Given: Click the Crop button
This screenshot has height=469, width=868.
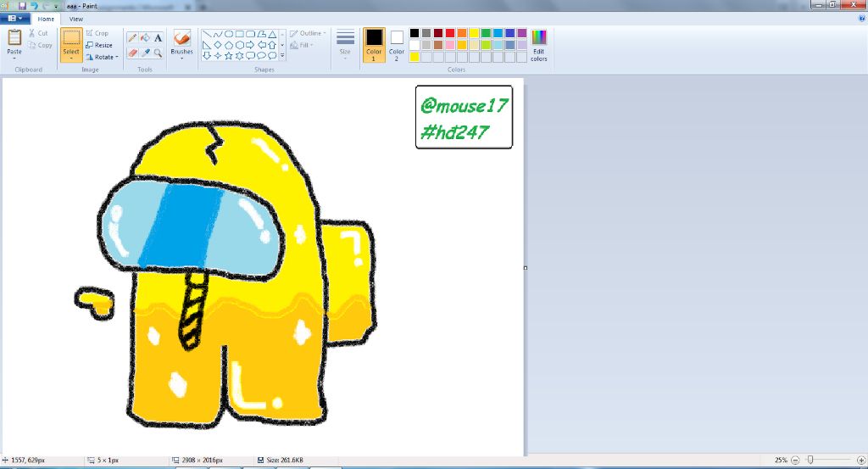Looking at the screenshot, I should pos(97,33).
